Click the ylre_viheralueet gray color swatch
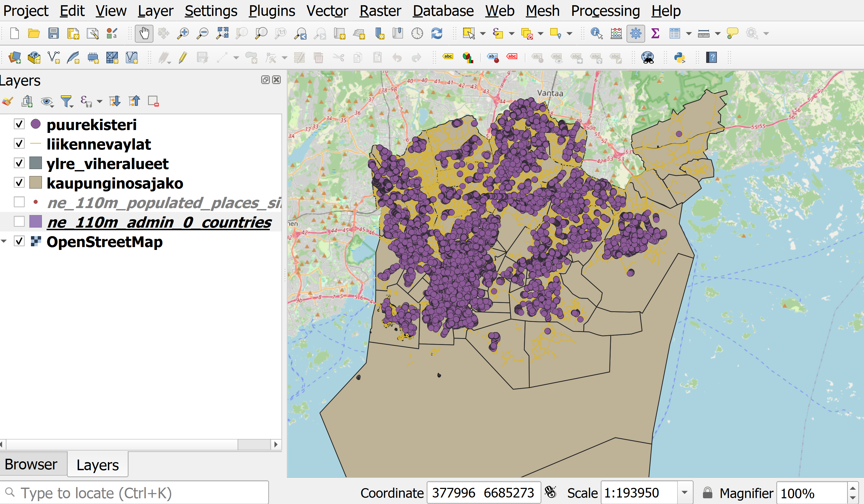 (x=36, y=163)
